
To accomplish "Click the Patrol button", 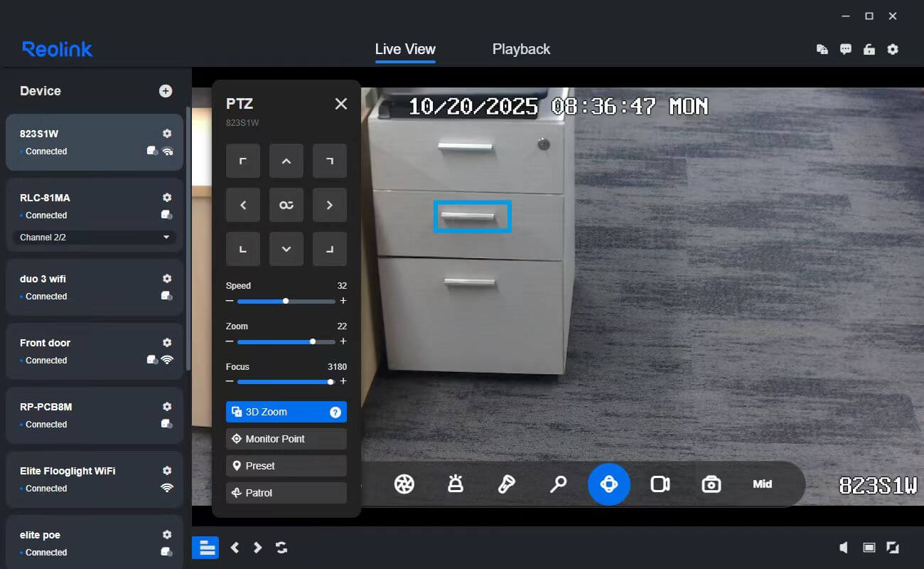I will click(x=286, y=493).
